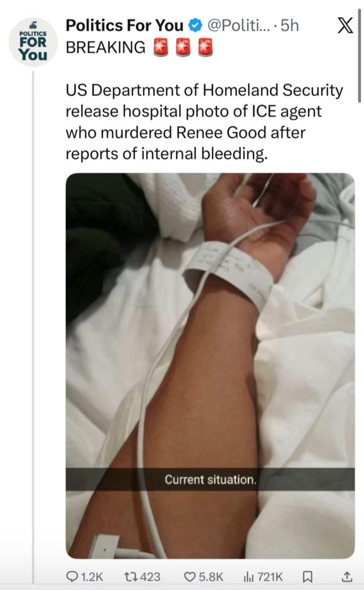Share the post via upload arrow icon
This screenshot has height=590, width=364.
click(x=347, y=577)
